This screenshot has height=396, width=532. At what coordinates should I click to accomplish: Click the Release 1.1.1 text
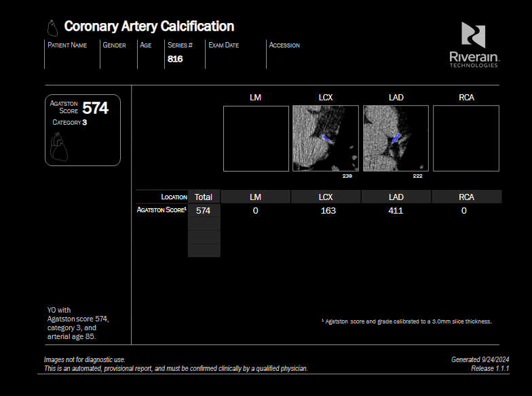tap(490, 368)
